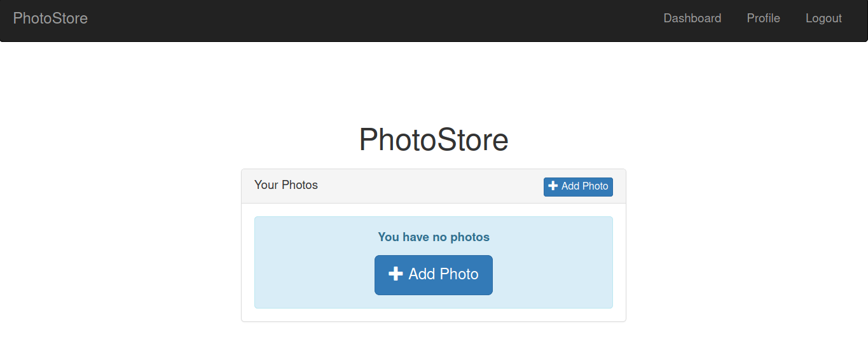Viewport: 868px width, 341px height.
Task: Click blank white page area beneath the photos panel
Action: (434, 331)
